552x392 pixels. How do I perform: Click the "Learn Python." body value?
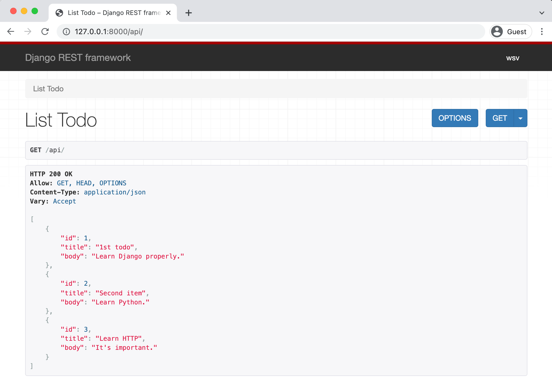[x=120, y=302]
